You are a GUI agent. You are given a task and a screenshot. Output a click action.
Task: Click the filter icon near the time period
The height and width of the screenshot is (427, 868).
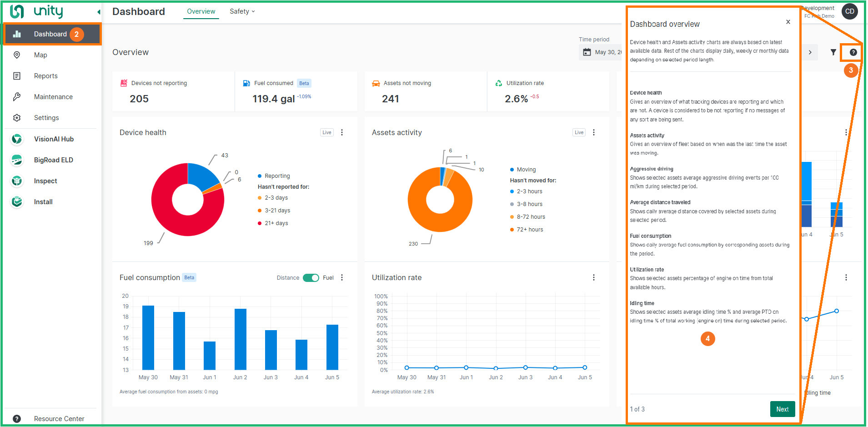833,52
